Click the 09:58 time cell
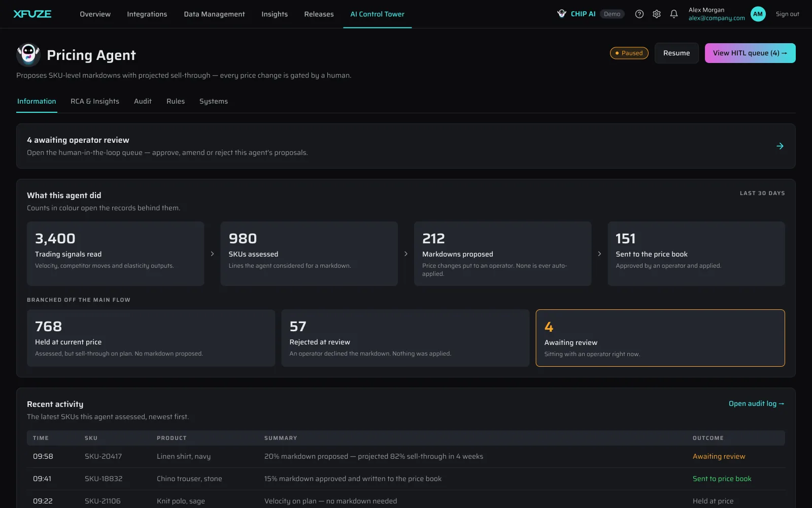812x508 pixels. (43, 456)
